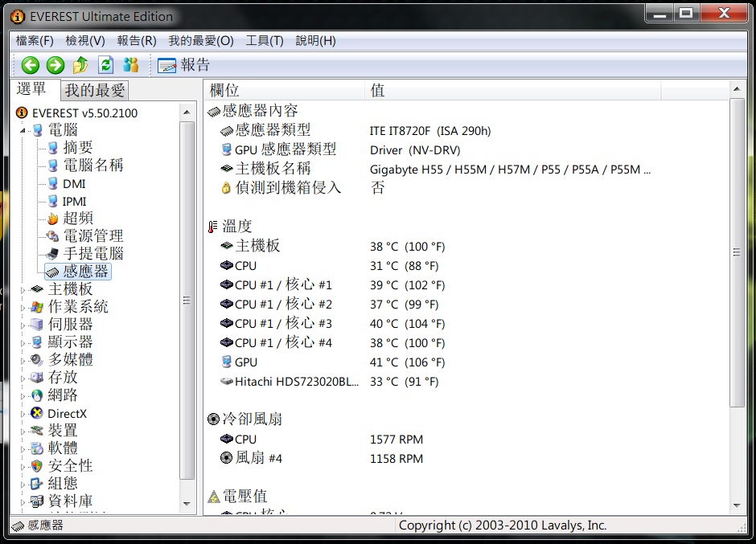Click the 網路 network icon
The width and height of the screenshot is (756, 544).
[37, 395]
